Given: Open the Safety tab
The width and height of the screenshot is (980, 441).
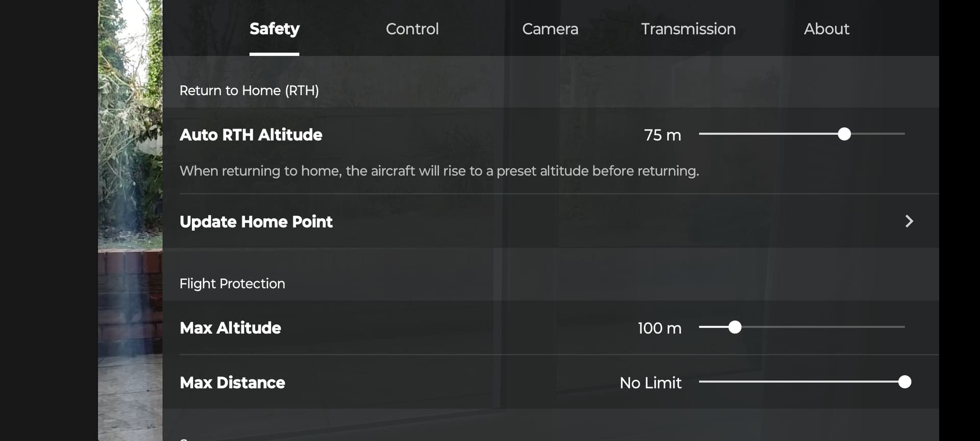Looking at the screenshot, I should (274, 29).
